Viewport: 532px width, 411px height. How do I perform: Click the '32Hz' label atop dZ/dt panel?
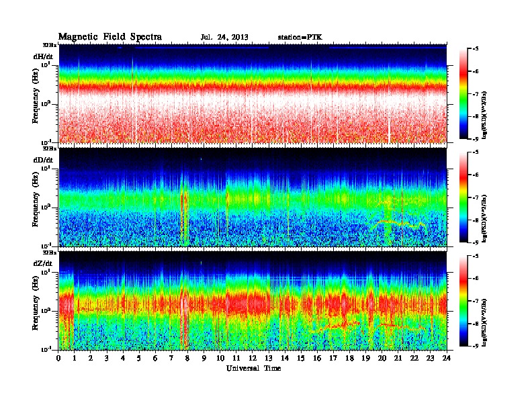(50, 253)
